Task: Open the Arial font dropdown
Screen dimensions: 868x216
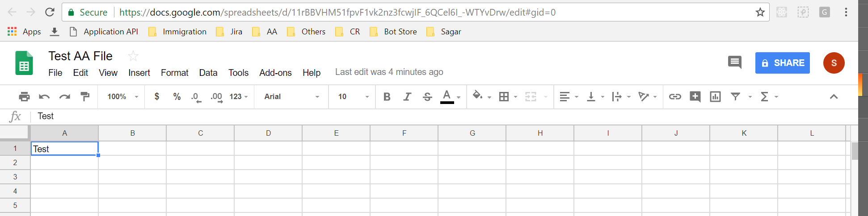Action: tap(291, 97)
